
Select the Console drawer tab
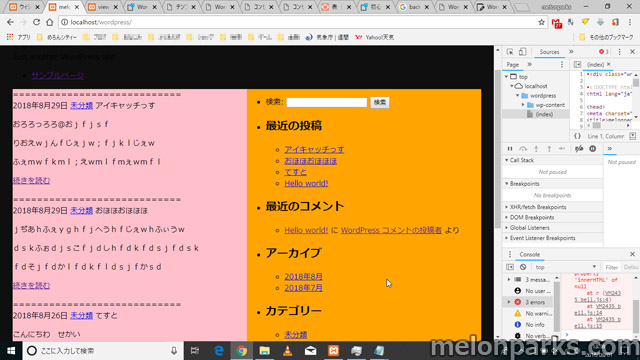coord(529,254)
